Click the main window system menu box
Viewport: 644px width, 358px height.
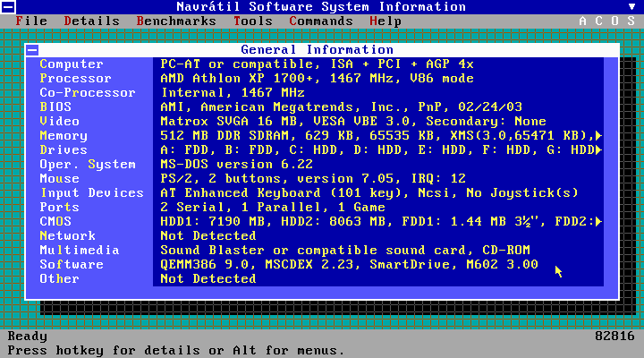click(x=8, y=7)
